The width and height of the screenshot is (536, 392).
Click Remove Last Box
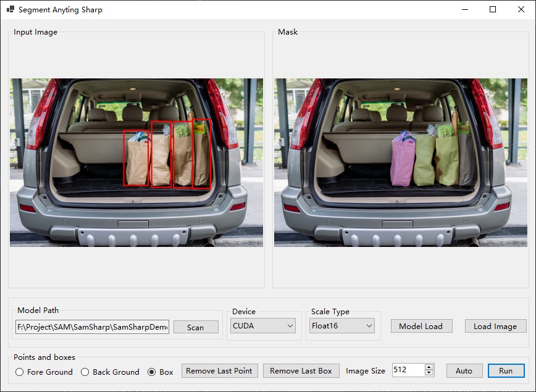(301, 371)
